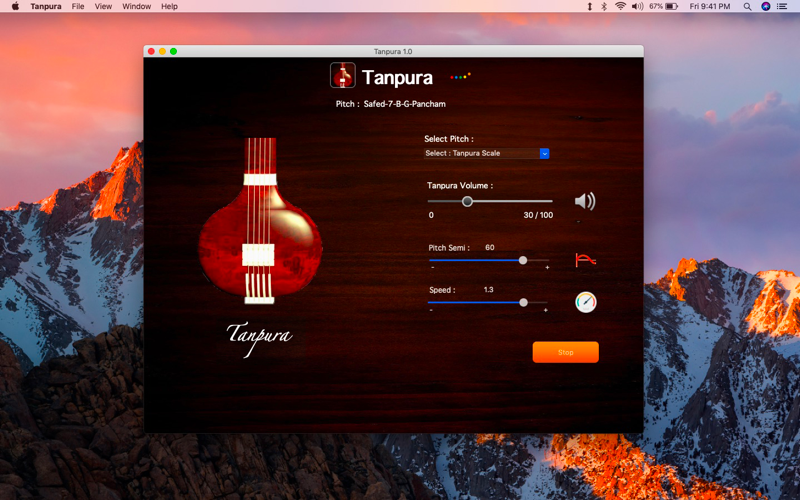
Task: Open the File menu
Action: pos(78,6)
